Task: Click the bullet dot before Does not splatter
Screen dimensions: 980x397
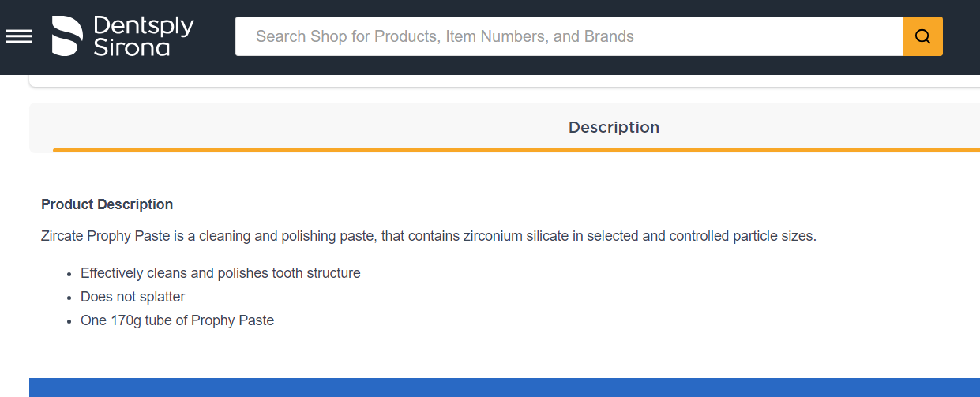Action: tap(69, 298)
